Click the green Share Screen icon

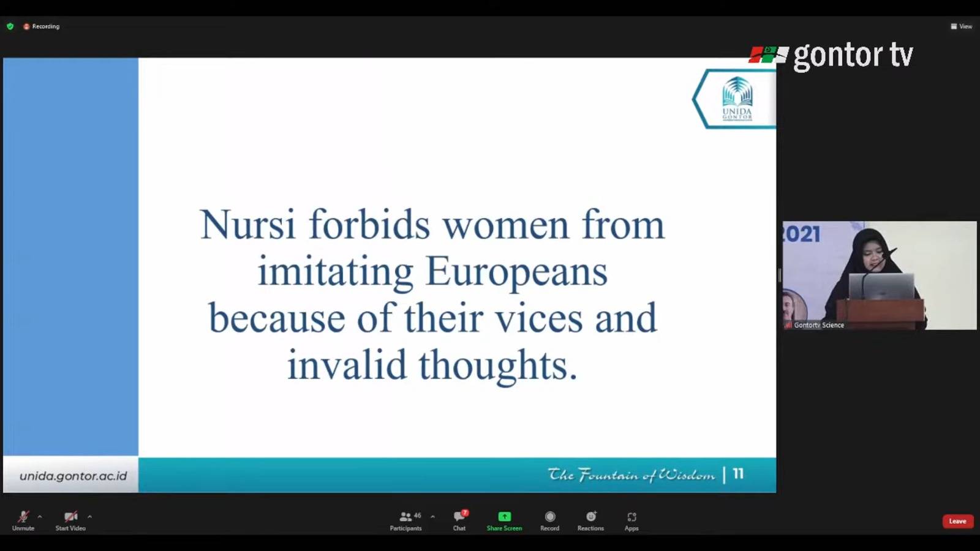click(x=504, y=517)
